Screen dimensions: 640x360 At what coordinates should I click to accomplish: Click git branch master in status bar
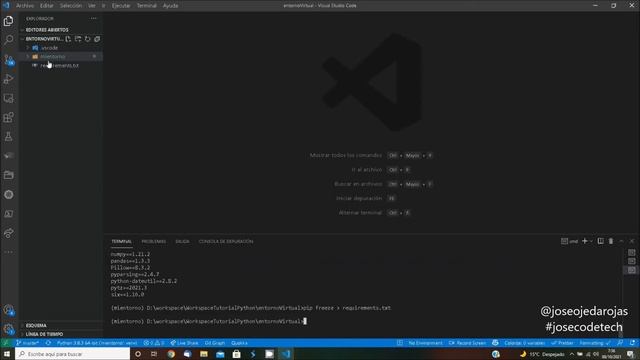click(x=27, y=343)
